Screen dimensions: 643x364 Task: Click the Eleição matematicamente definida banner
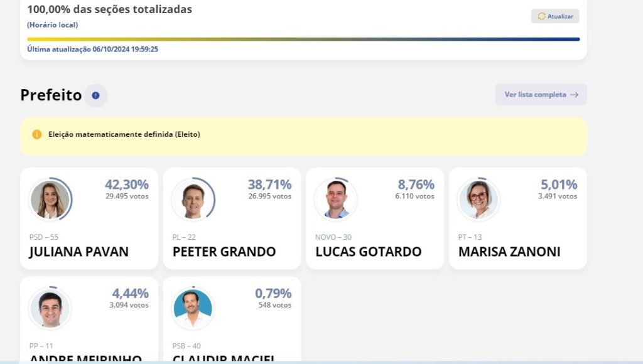(x=303, y=136)
